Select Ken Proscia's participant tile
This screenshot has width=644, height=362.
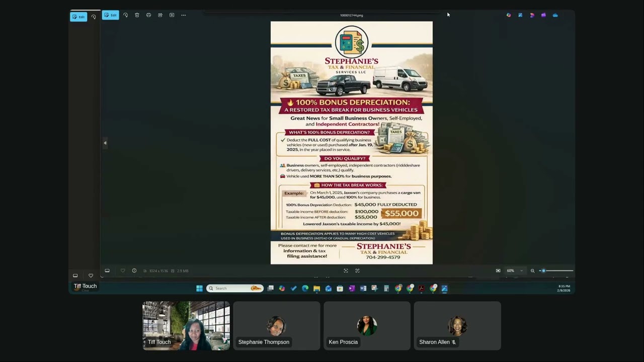point(367,326)
